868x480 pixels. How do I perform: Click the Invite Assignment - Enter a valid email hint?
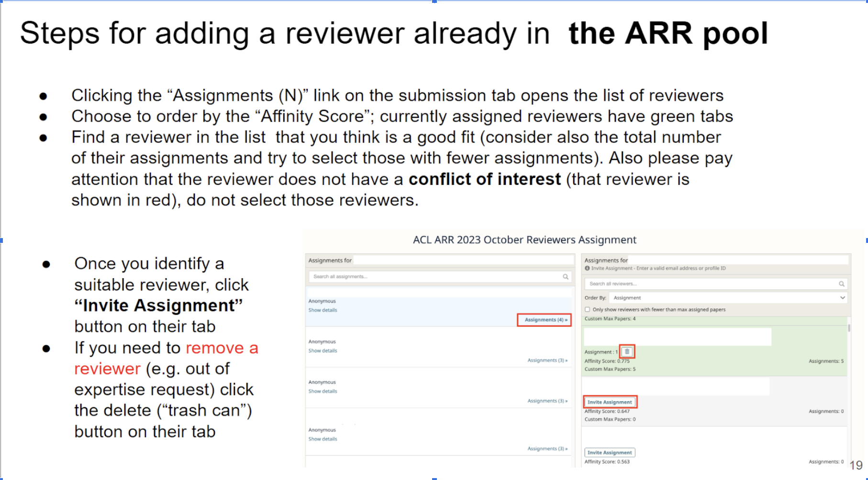(x=658, y=268)
